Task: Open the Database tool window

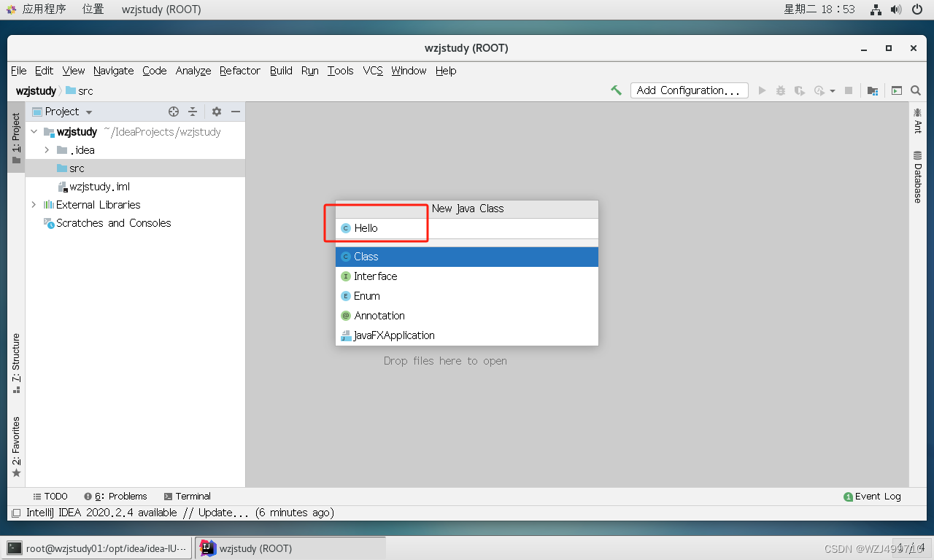Action: point(917,177)
